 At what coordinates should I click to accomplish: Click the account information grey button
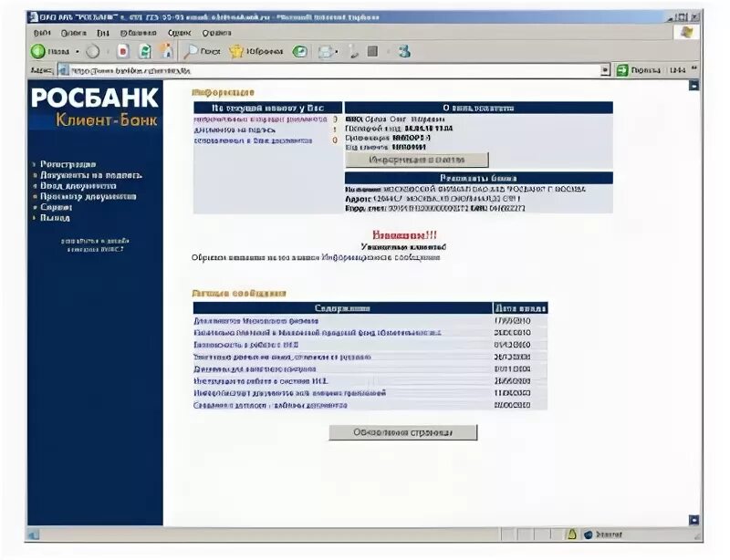click(x=417, y=160)
